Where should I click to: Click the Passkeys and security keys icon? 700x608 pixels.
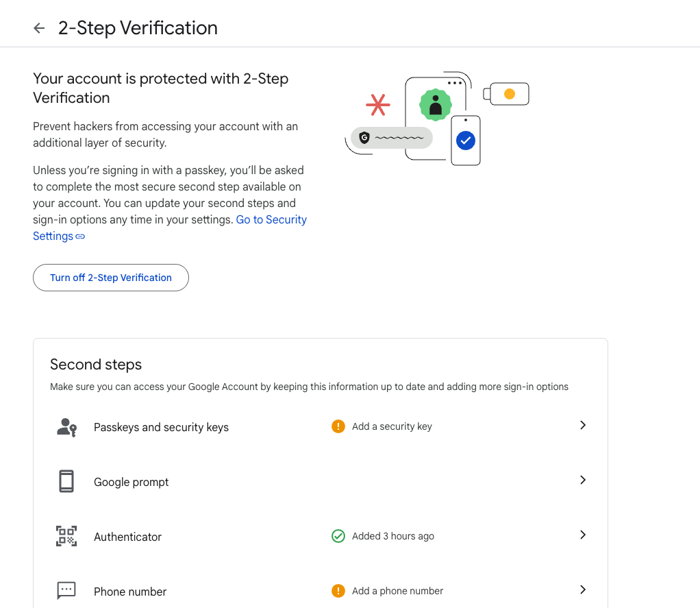66,427
